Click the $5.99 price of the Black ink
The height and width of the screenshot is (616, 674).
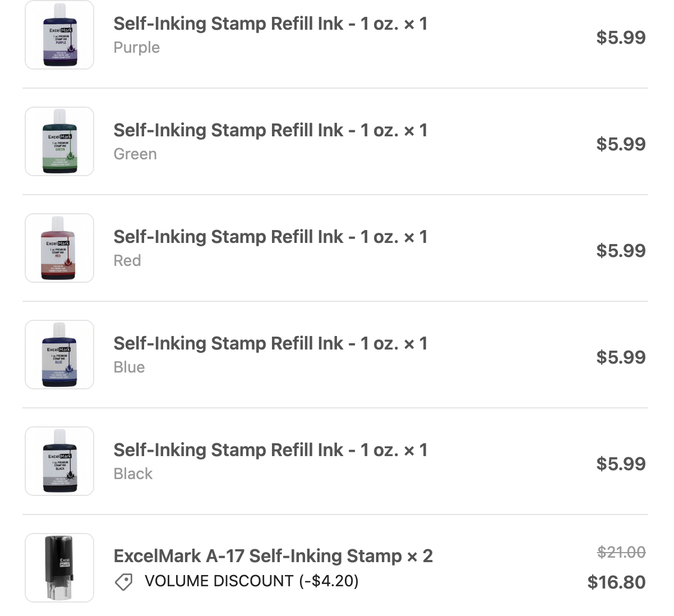pyautogui.click(x=621, y=464)
